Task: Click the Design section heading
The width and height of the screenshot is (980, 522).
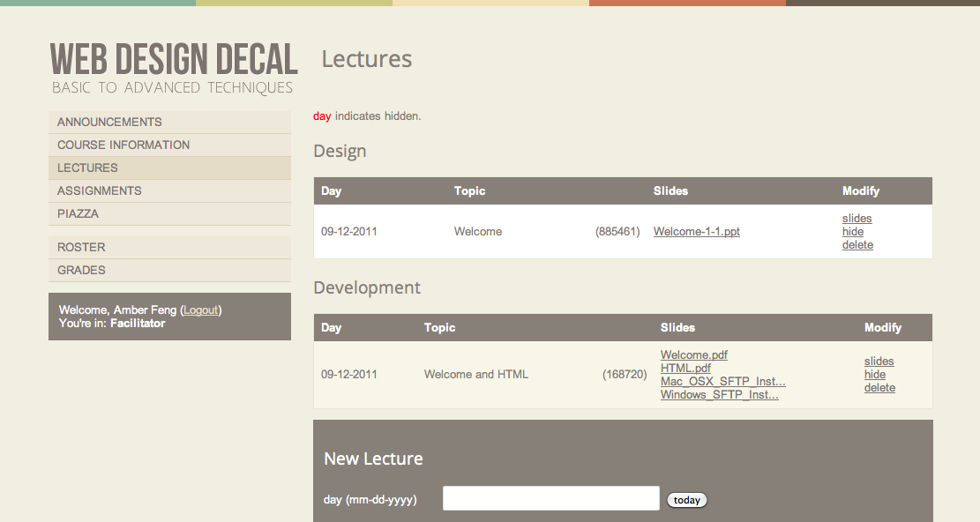Action: 340,151
